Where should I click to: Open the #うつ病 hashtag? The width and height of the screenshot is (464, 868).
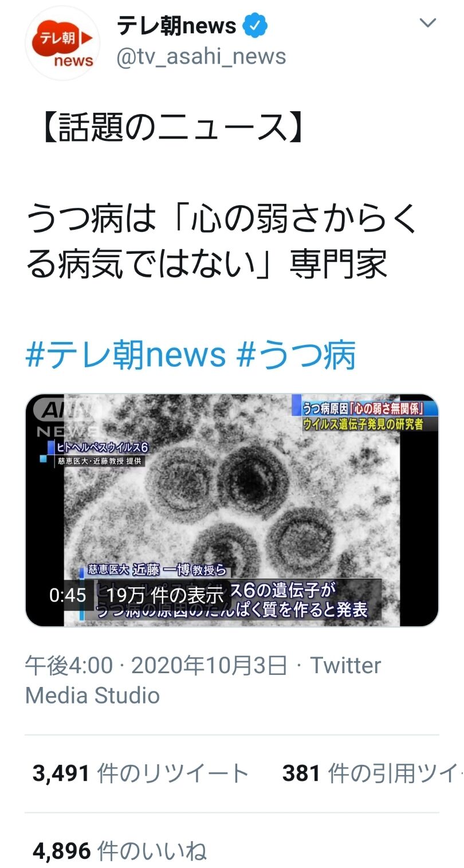tap(296, 355)
